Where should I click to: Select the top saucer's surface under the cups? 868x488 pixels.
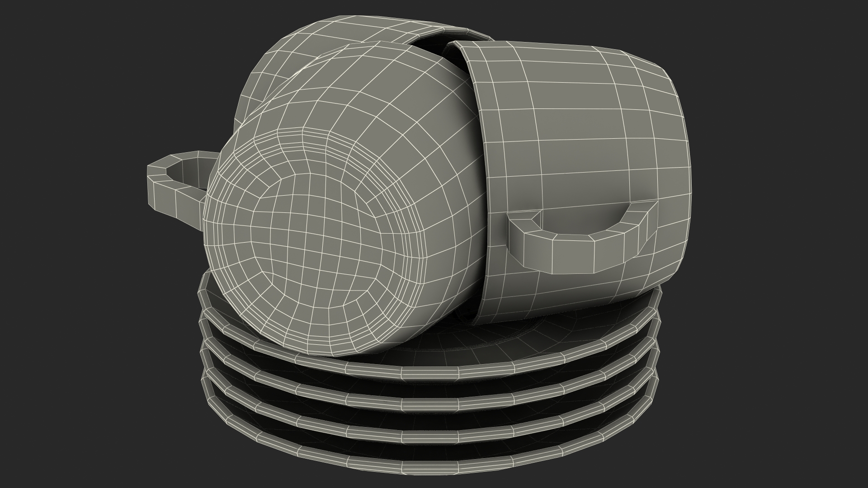click(452, 346)
